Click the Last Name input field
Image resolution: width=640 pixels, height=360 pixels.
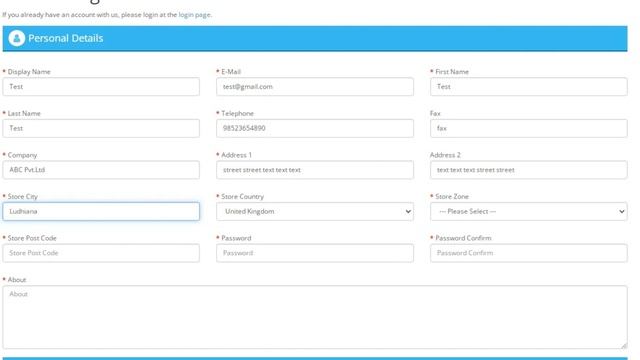pos(101,128)
